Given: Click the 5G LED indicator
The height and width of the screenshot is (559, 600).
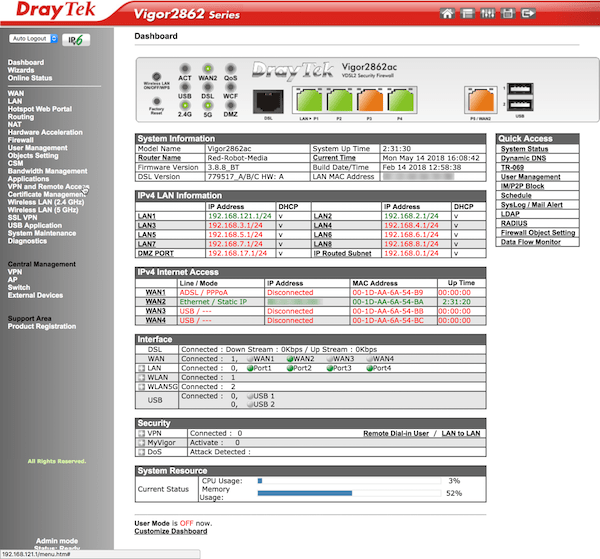Looking at the screenshot, I should tap(207, 105).
